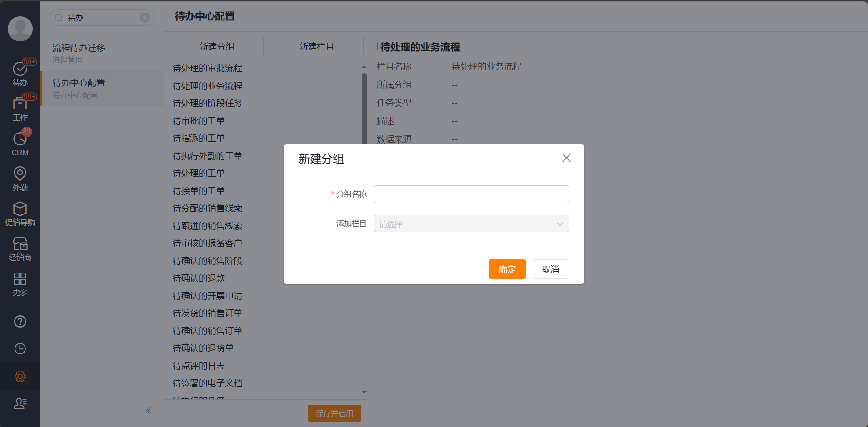
Task: Select 待发货的销售订单 in list
Action: pyautogui.click(x=207, y=313)
